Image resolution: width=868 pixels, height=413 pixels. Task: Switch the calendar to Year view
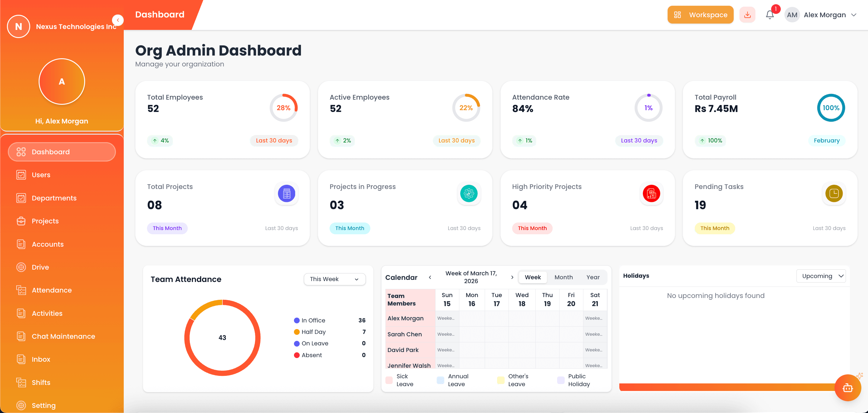click(x=593, y=277)
